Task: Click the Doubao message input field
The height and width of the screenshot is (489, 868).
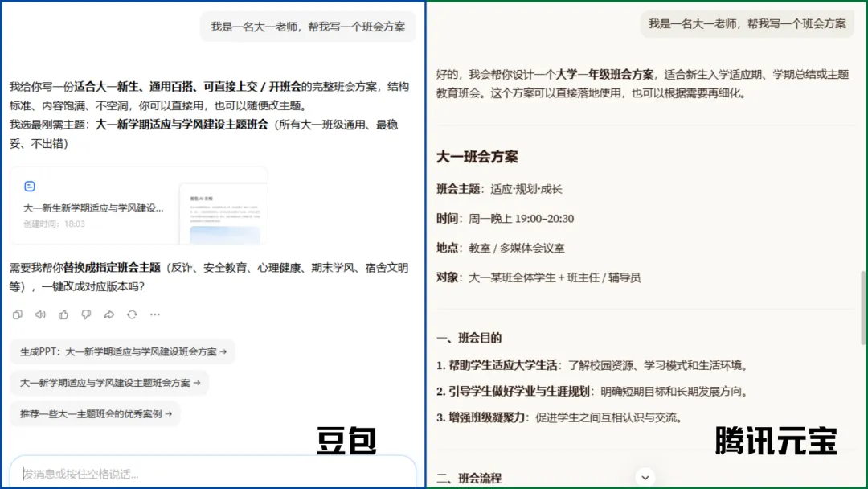Action: pos(212,474)
